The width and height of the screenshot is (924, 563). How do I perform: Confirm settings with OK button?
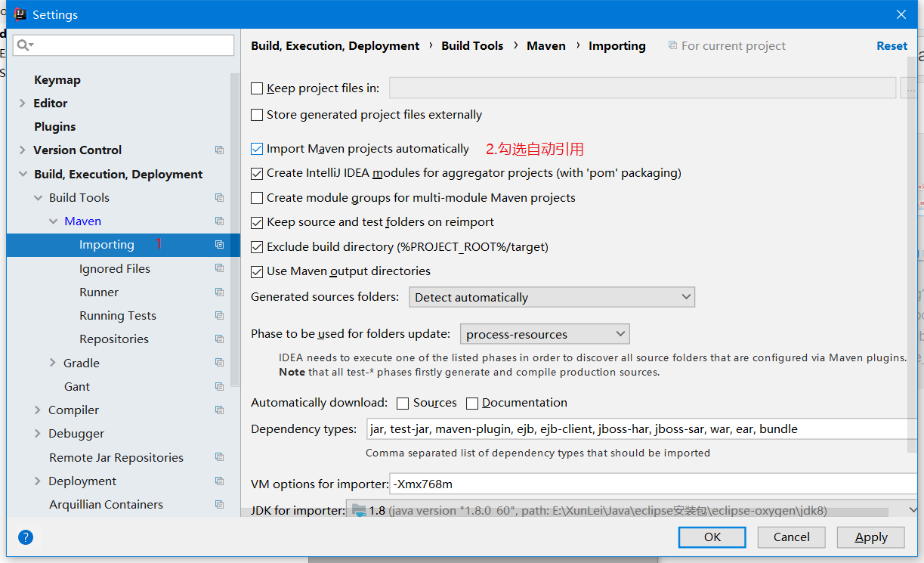click(x=712, y=537)
